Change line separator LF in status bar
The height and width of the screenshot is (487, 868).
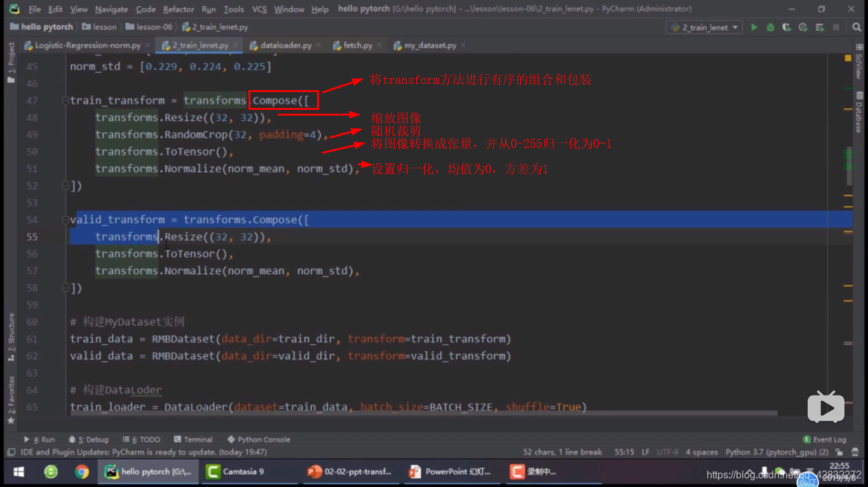click(646, 452)
